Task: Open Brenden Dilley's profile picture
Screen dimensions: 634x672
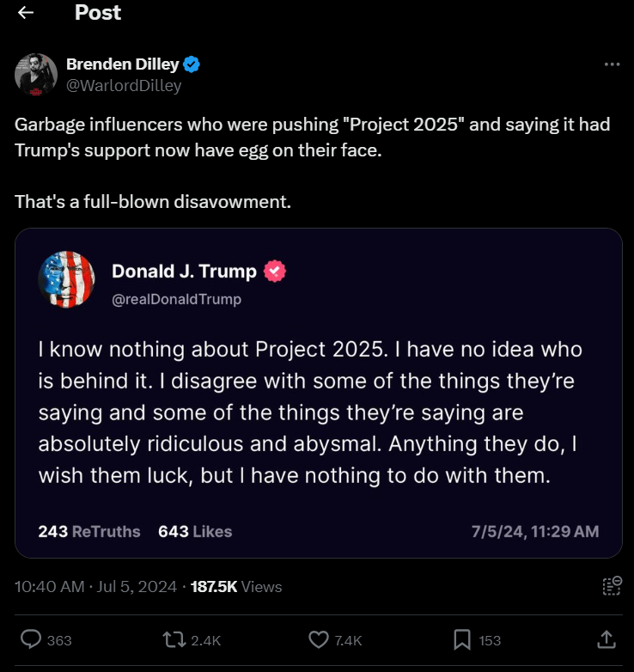Action: (36, 75)
